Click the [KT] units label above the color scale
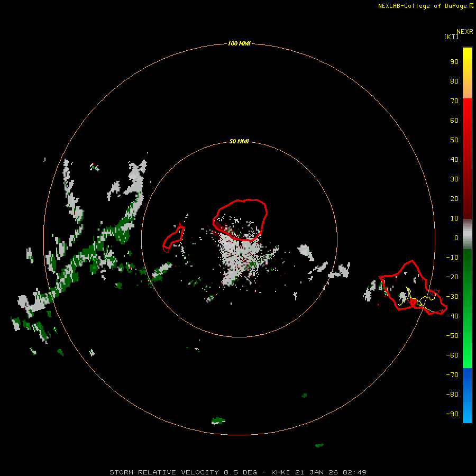Image resolution: width=476 pixels, height=476 pixels. click(x=451, y=36)
